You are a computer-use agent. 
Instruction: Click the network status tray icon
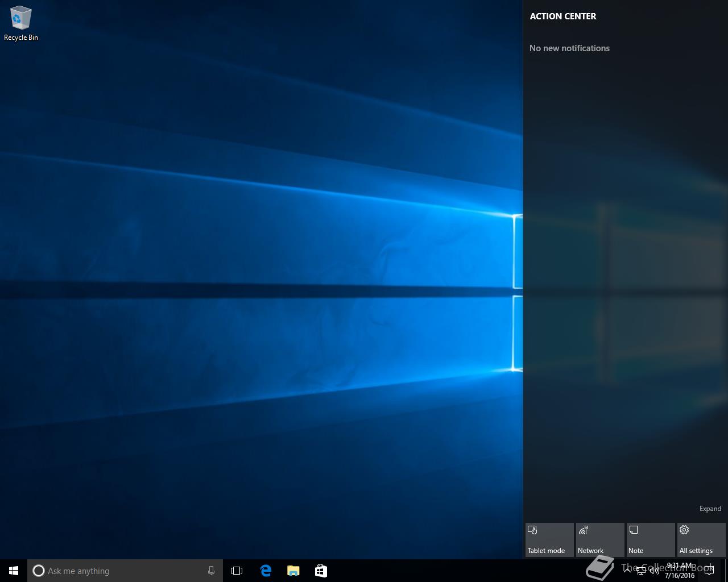tap(641, 571)
